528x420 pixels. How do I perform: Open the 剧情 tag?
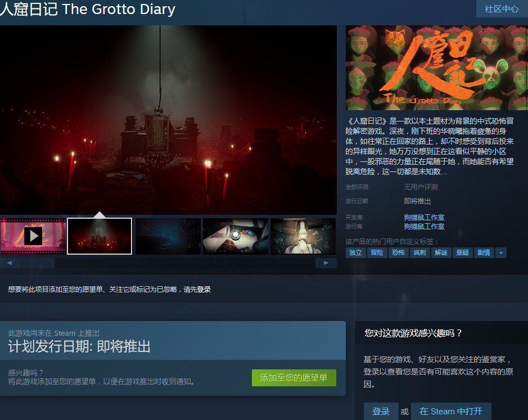point(484,252)
